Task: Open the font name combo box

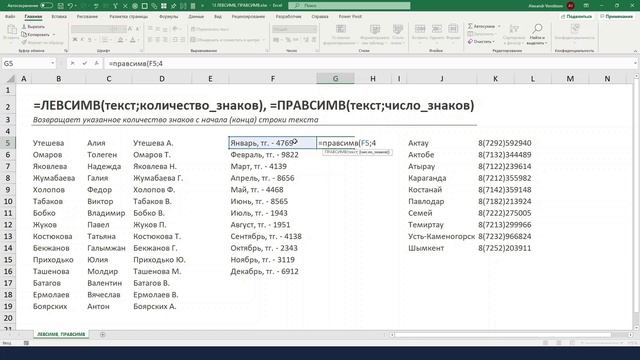Action: click(91, 29)
